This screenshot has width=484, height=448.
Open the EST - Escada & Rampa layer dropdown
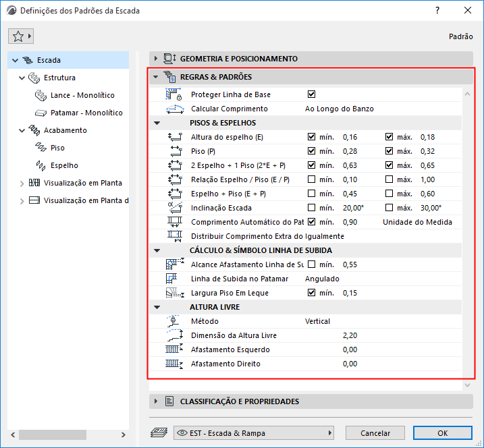[254, 433]
